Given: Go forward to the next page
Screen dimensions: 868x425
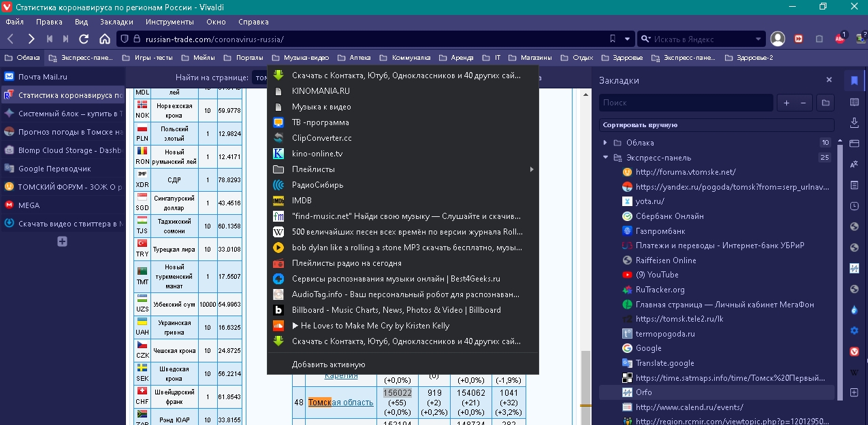Looking at the screenshot, I should (31, 39).
